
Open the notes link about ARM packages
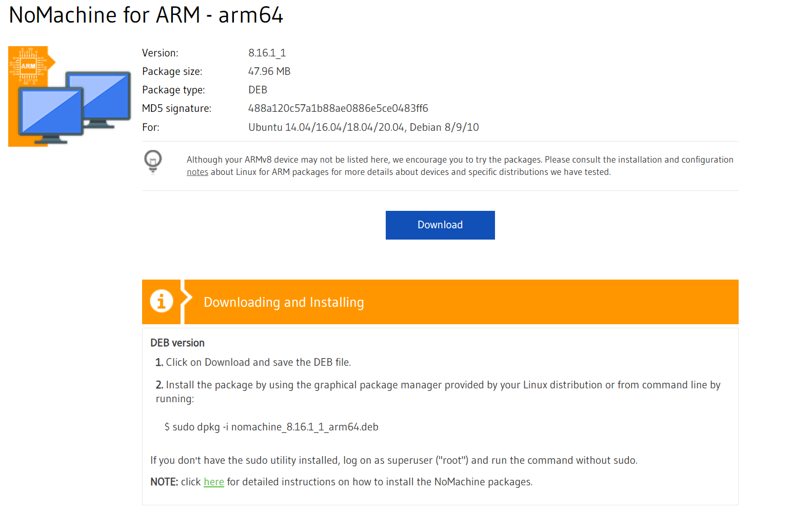(197, 172)
